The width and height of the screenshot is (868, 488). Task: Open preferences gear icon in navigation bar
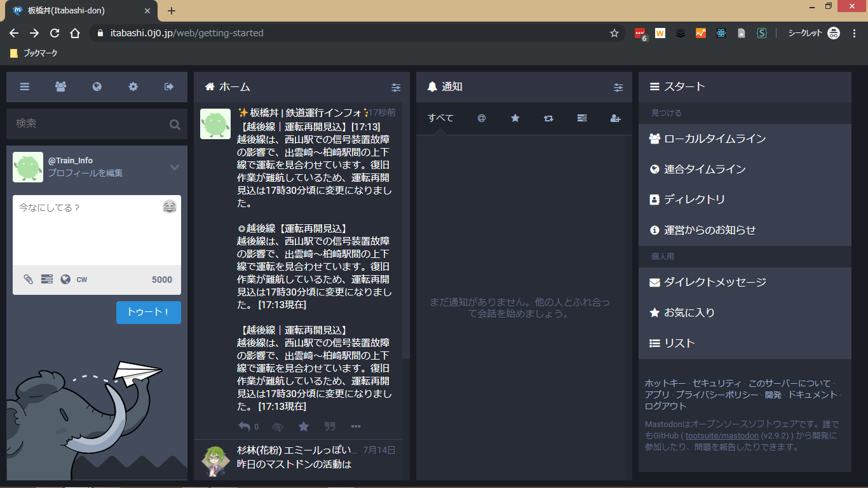pos(133,87)
